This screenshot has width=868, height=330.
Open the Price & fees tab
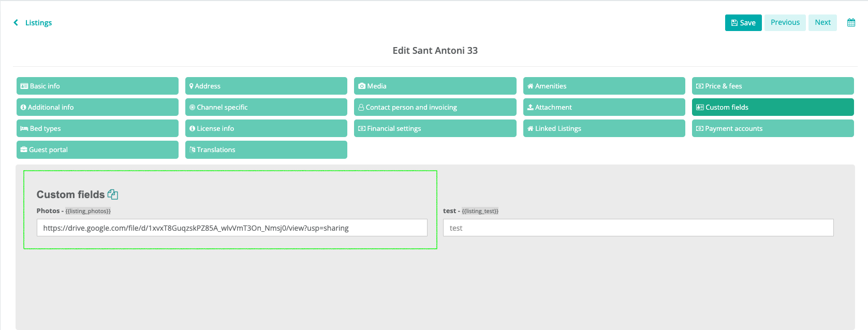coord(772,86)
